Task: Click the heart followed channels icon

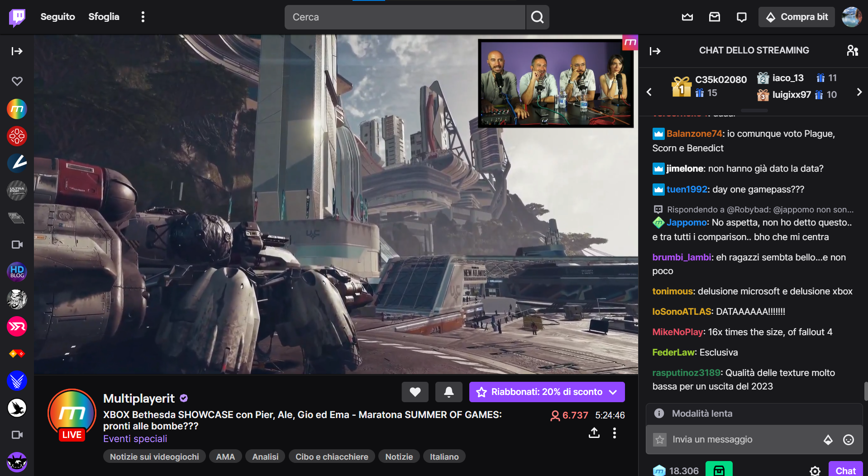Action: [x=17, y=81]
